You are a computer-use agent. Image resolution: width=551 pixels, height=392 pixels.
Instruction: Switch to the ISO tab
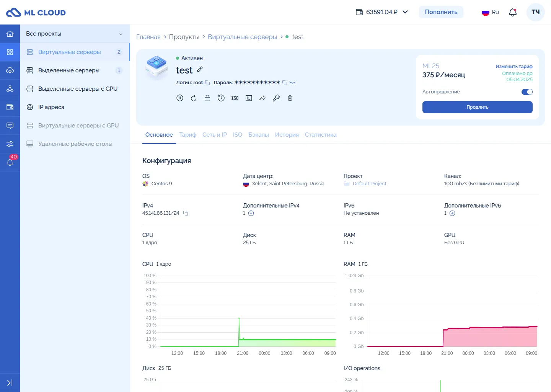click(238, 135)
